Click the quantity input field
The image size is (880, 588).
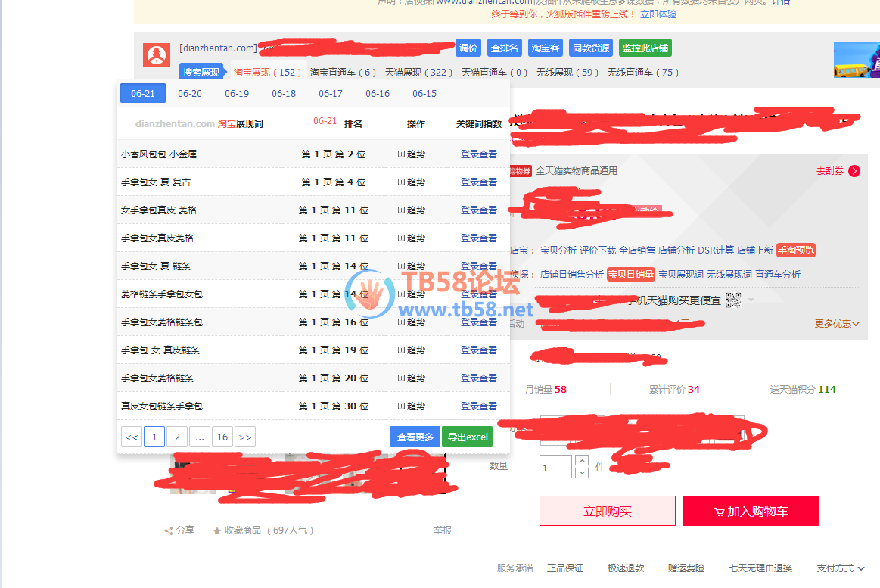pos(555,466)
